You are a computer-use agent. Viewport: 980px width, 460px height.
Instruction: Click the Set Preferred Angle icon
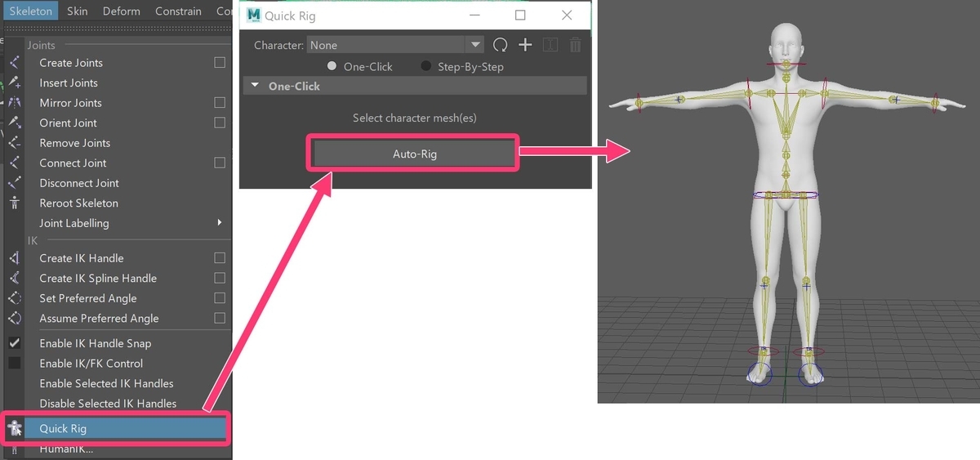coord(14,298)
